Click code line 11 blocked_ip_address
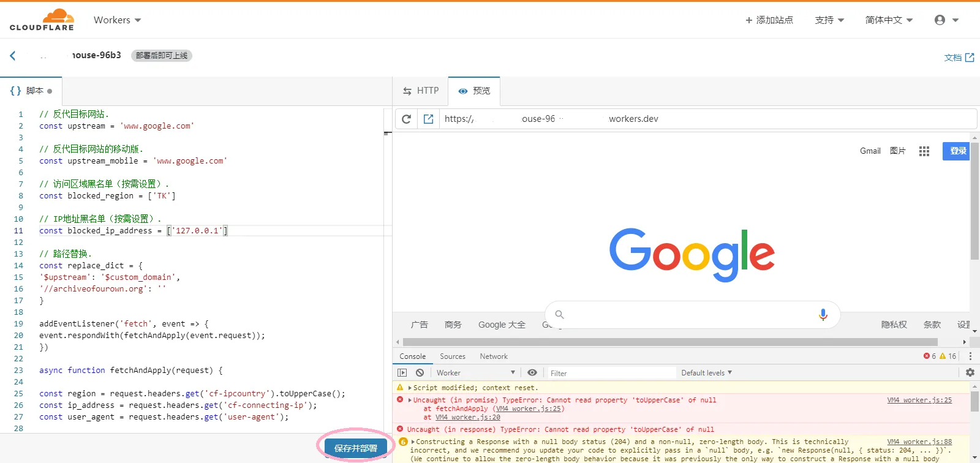980x463 pixels. (x=134, y=231)
